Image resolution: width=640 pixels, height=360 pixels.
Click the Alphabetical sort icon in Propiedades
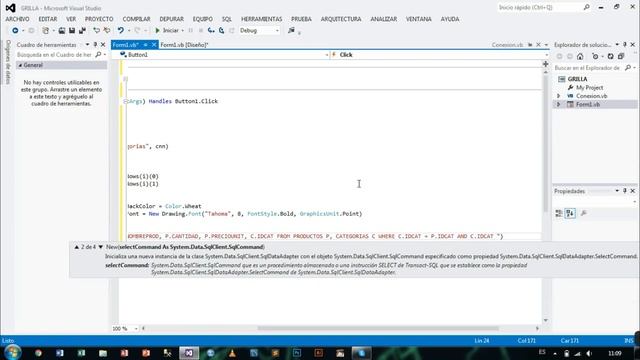click(x=570, y=213)
